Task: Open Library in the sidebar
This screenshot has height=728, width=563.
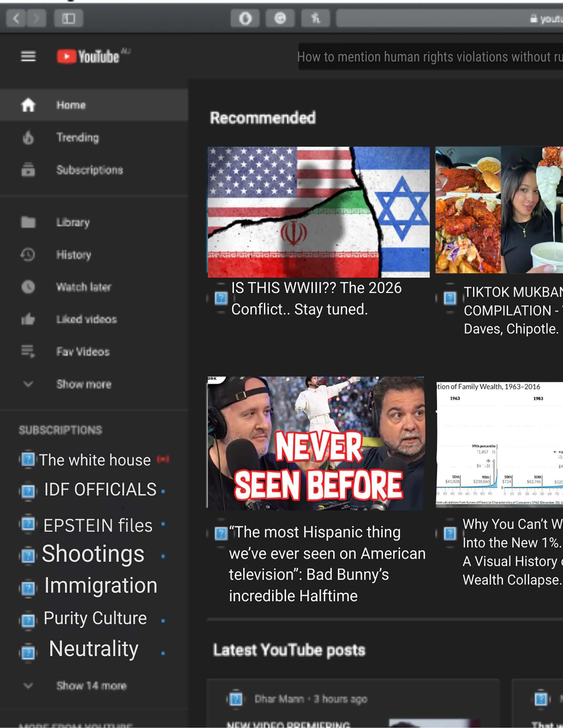Action: pos(94,222)
